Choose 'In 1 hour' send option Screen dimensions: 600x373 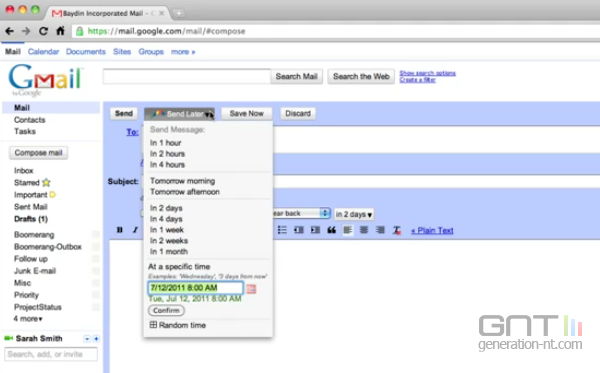tap(165, 143)
